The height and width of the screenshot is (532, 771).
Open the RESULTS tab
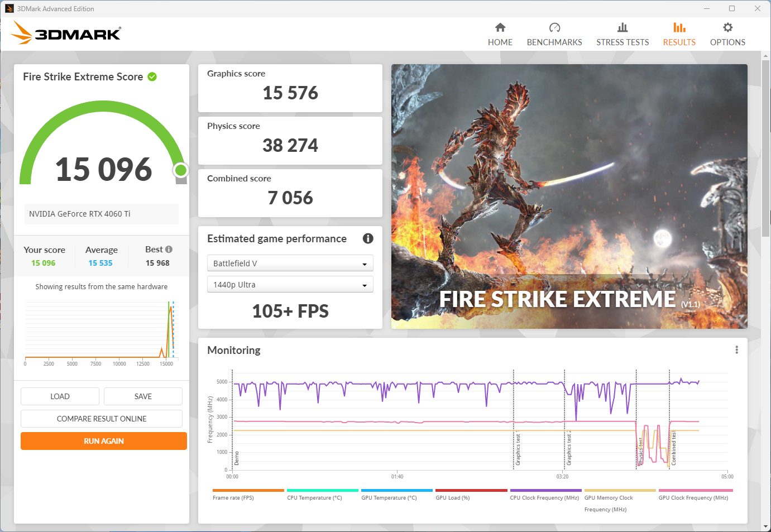pos(679,35)
